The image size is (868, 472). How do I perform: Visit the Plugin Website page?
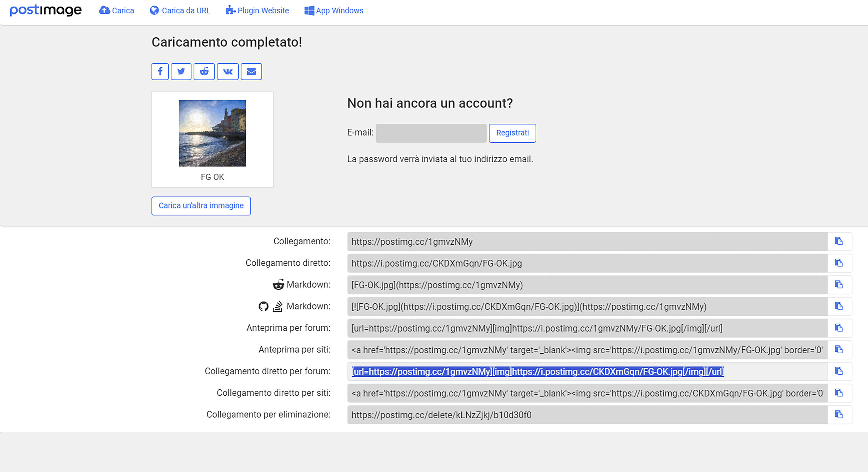click(x=257, y=10)
